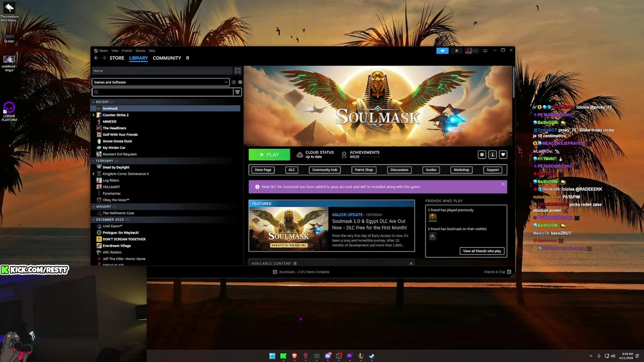Open the Friends menu

click(127, 51)
